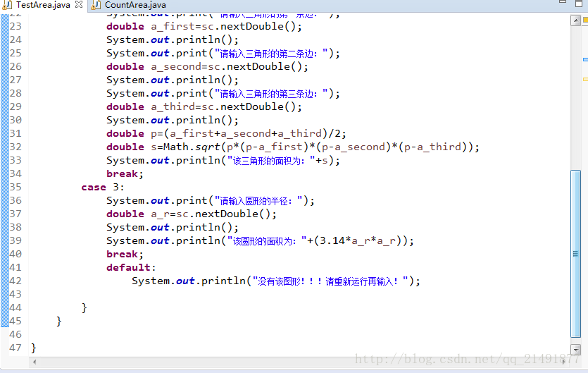This screenshot has height=373, width=588.
Task: Click the string "该三角形的面积为:"
Action: 272,161
